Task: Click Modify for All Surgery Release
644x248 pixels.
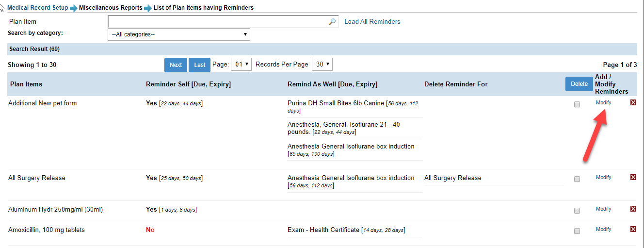Action: pyautogui.click(x=604, y=177)
